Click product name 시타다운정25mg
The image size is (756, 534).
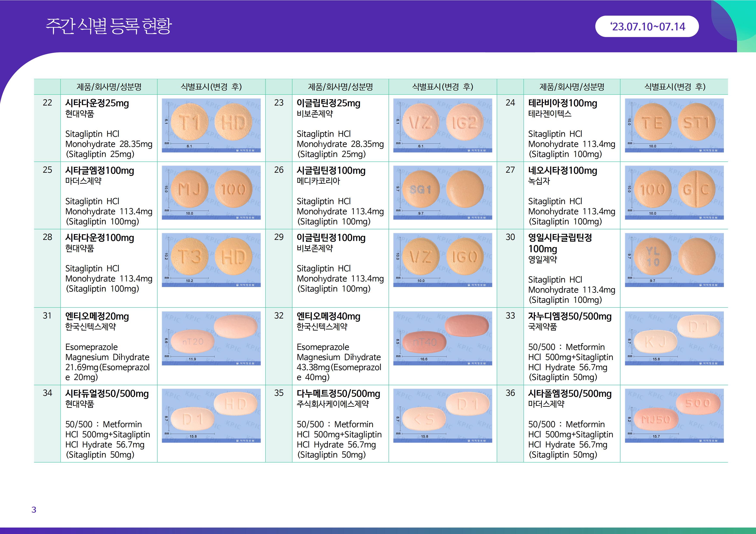(97, 103)
